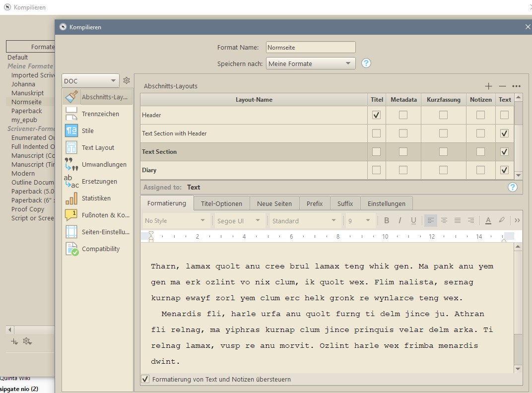
Task: Switch to the Titel-Optionen tab
Action: 221,203
